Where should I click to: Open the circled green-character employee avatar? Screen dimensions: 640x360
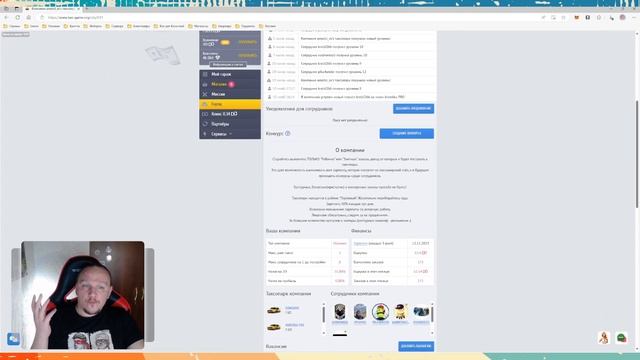point(380,311)
